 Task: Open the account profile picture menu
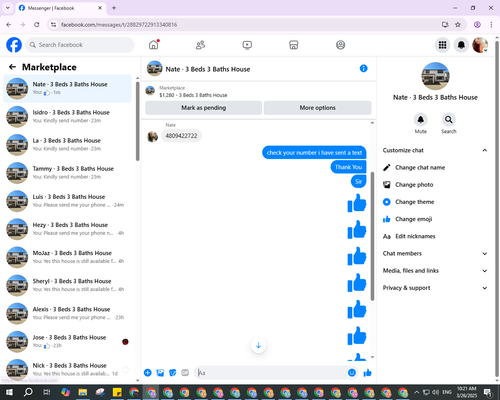tap(480, 45)
